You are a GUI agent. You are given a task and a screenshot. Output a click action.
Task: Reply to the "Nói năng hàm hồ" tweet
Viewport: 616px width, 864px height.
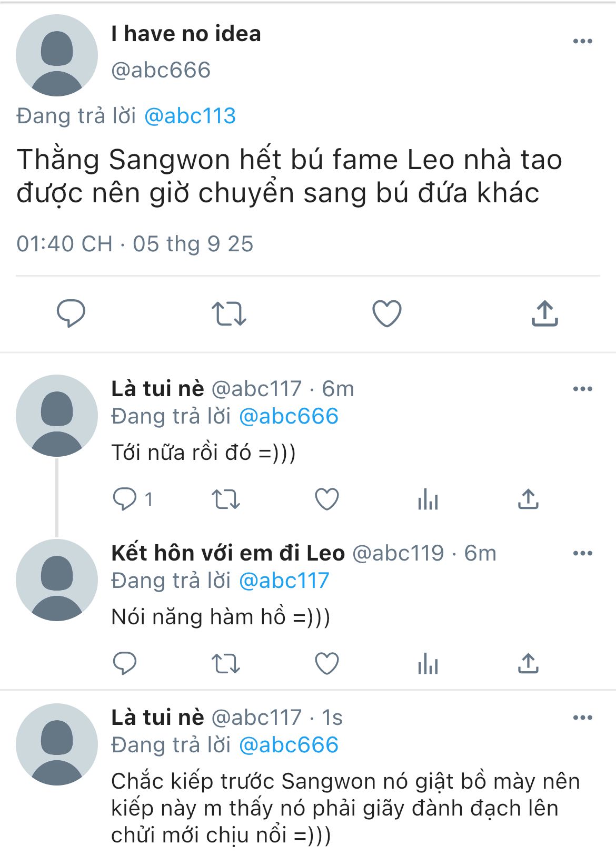pos(125,663)
